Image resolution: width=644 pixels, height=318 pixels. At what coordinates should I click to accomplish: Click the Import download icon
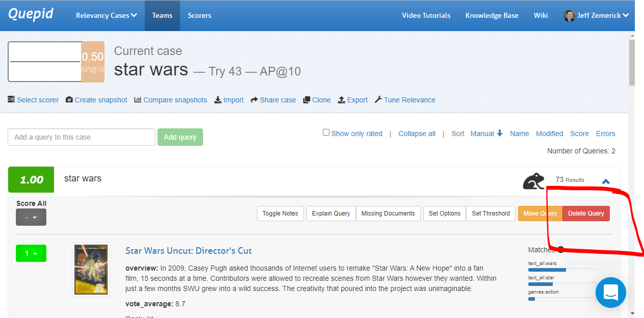[218, 100]
